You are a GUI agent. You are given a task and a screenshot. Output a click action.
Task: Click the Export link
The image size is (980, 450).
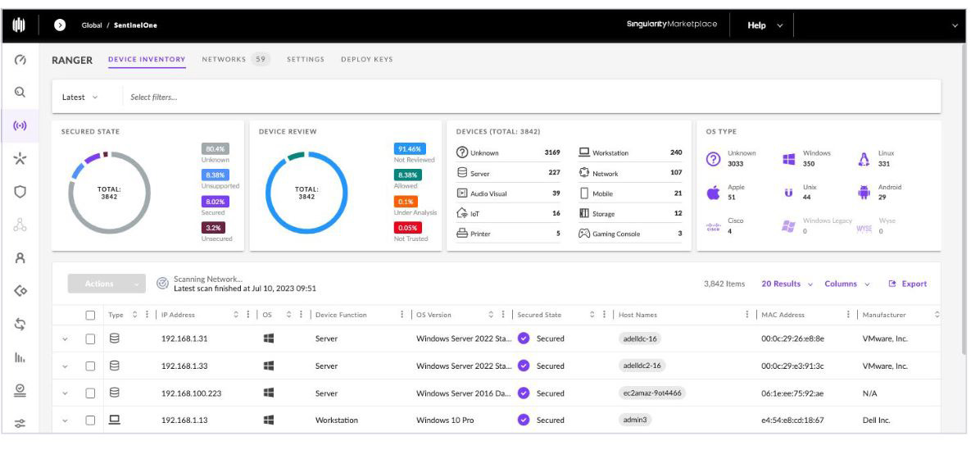click(908, 284)
